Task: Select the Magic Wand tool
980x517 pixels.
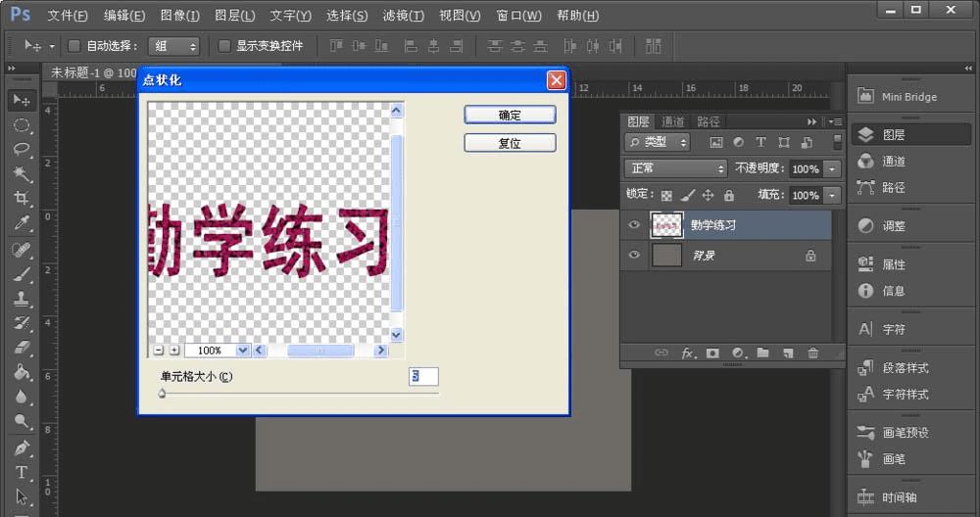Action: click(21, 174)
